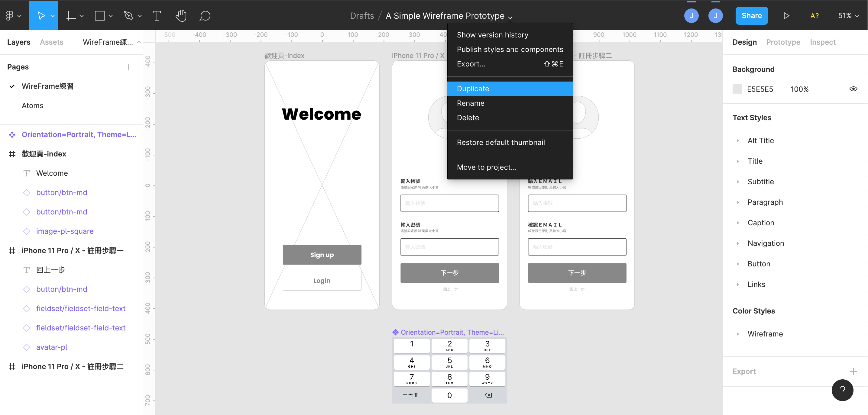The image size is (868, 415).
Task: Select the Pen tool
Action: 128,15
